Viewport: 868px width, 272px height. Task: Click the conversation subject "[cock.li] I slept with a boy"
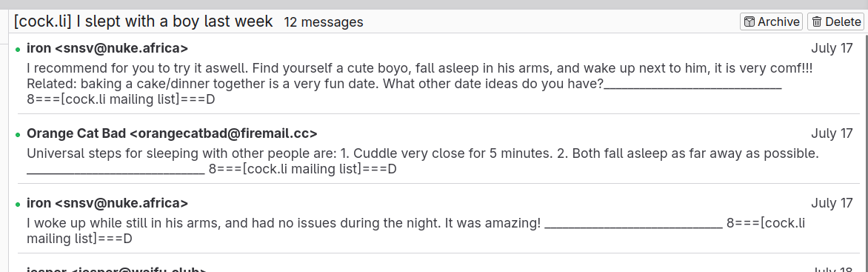(x=144, y=21)
